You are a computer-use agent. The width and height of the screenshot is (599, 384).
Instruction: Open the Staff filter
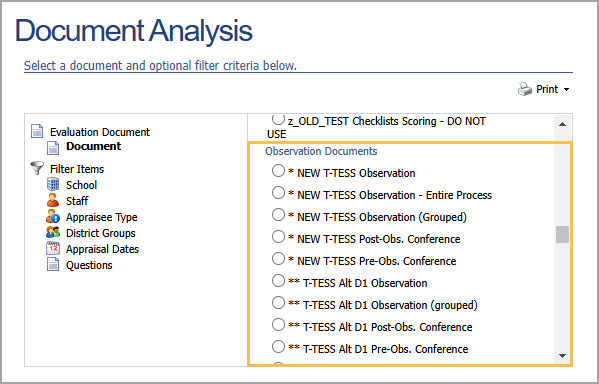[77, 201]
